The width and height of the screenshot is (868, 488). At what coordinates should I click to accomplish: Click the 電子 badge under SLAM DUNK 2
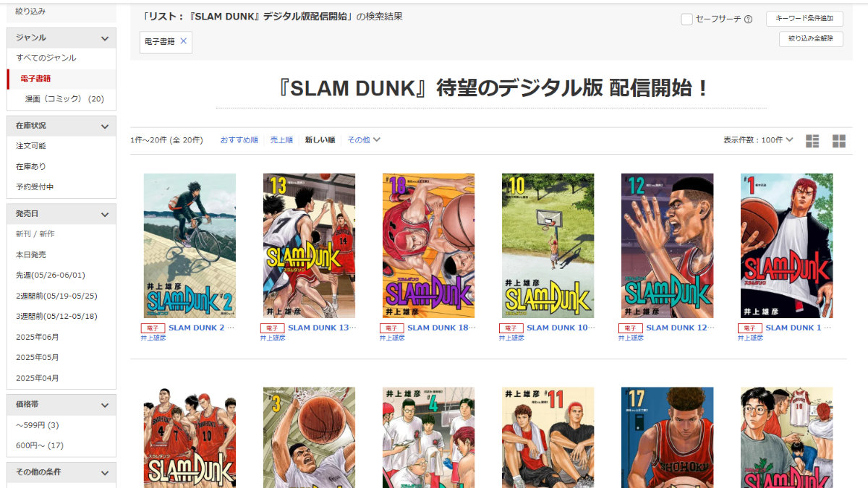(x=153, y=328)
